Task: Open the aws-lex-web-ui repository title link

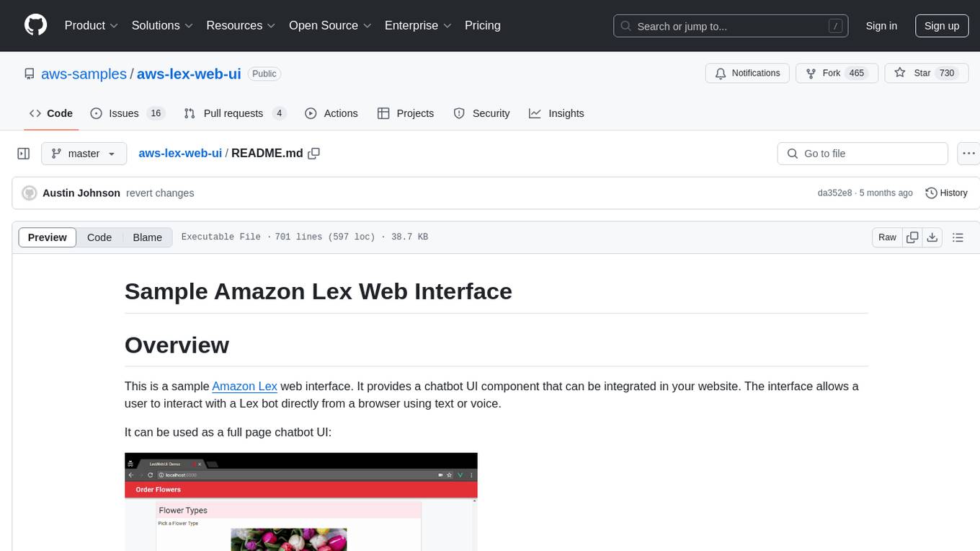Action: [x=189, y=74]
